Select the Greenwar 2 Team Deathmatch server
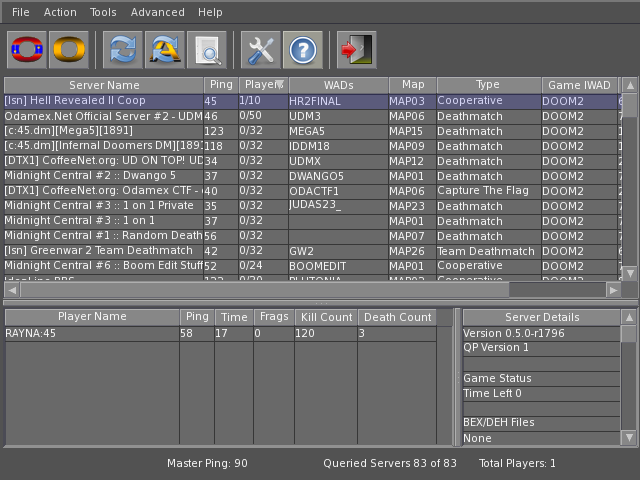The image size is (640, 480). click(x=103, y=251)
